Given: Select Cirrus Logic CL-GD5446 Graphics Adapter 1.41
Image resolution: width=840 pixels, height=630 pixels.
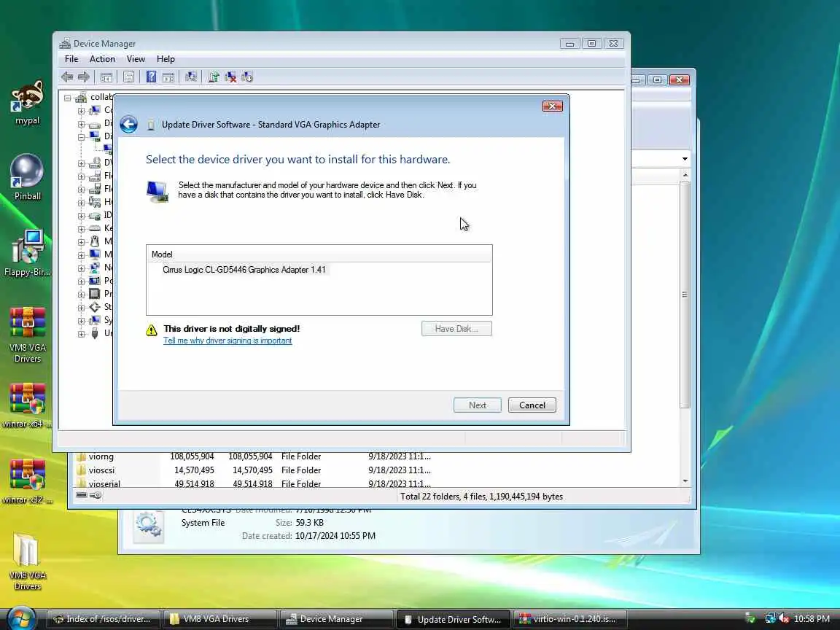Looking at the screenshot, I should 244,270.
